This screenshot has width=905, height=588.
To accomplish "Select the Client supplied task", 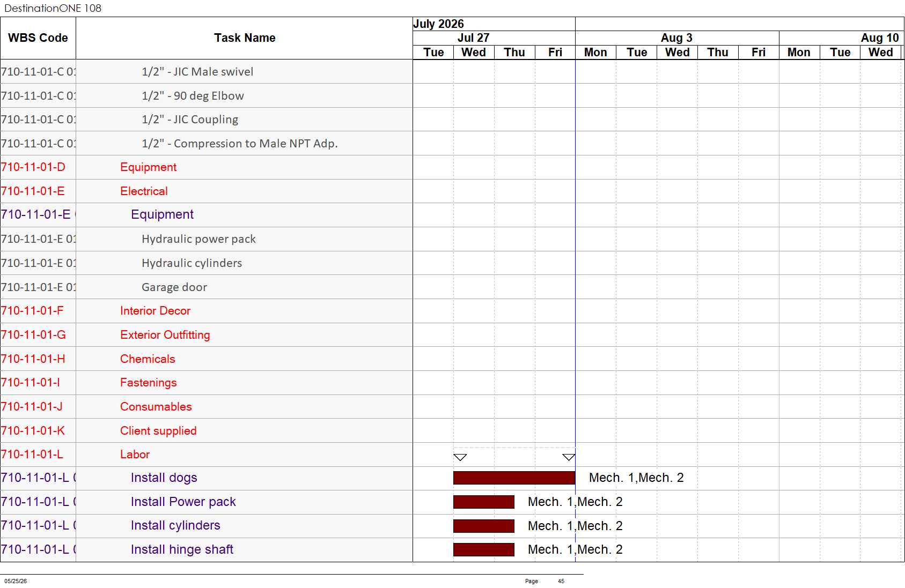I will pos(158,431).
